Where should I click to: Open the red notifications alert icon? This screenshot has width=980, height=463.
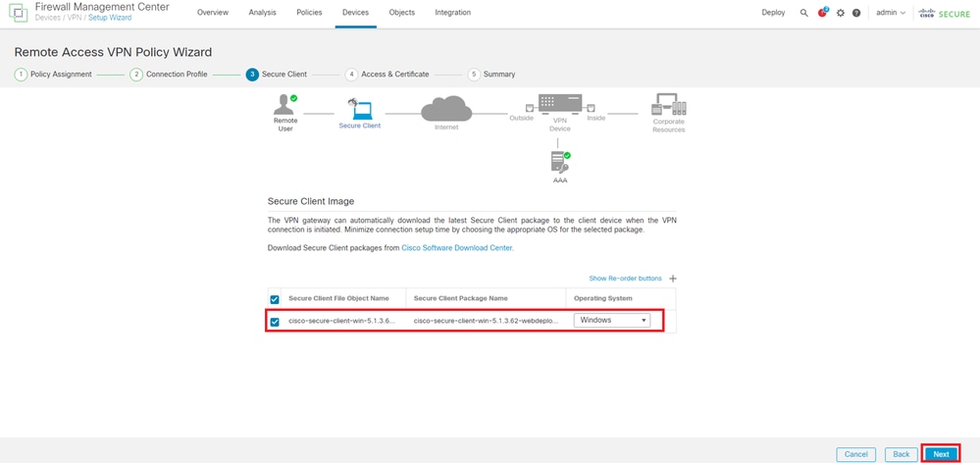tap(822, 13)
